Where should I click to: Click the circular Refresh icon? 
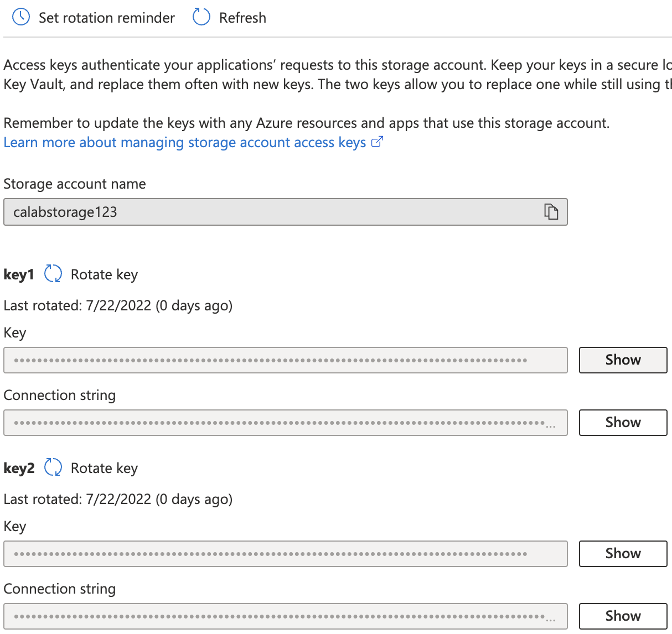201,17
